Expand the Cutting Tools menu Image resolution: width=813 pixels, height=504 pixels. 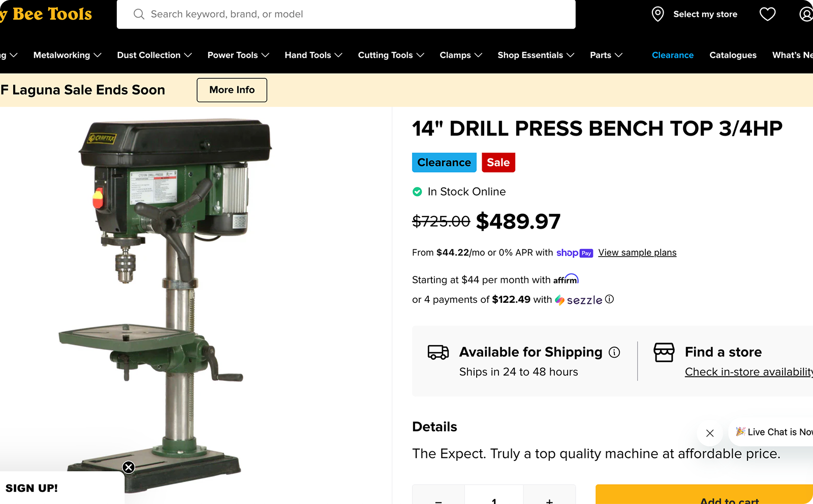391,55
